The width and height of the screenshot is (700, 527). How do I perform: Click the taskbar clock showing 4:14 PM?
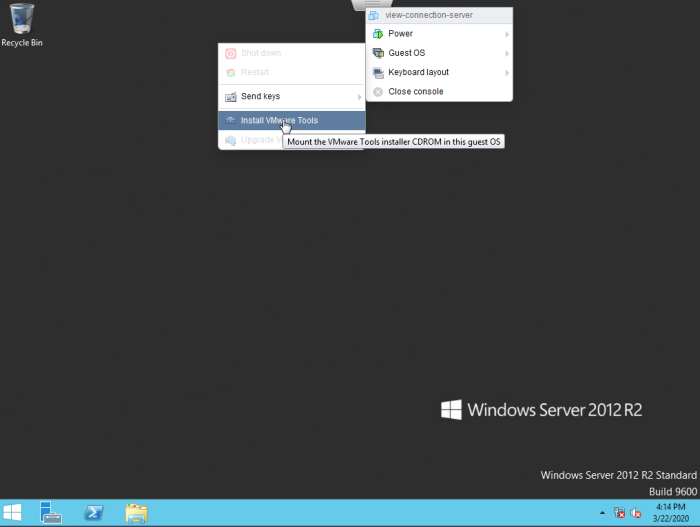(671, 513)
